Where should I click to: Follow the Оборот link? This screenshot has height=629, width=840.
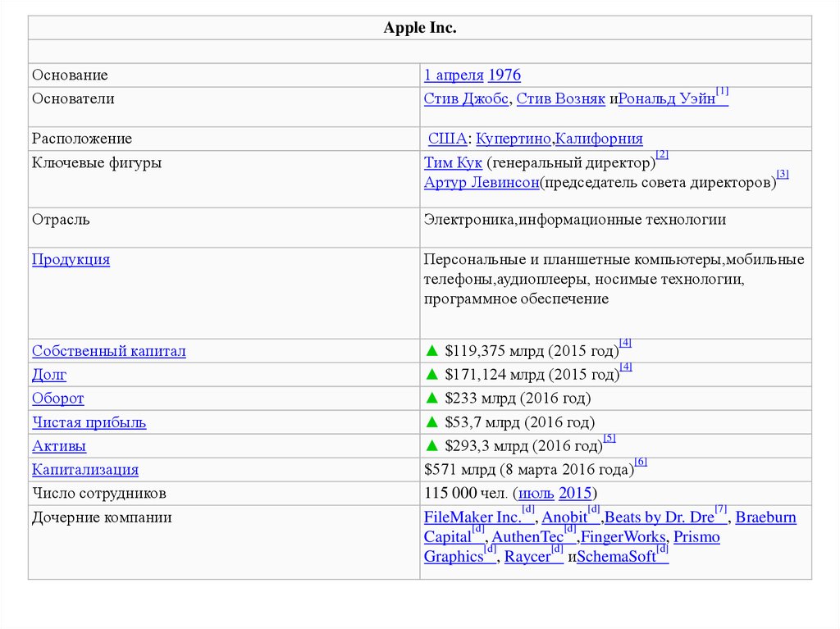58,399
